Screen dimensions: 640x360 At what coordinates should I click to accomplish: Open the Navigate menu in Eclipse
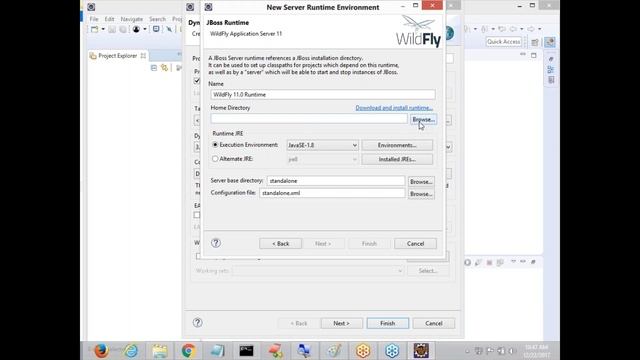coord(131,19)
